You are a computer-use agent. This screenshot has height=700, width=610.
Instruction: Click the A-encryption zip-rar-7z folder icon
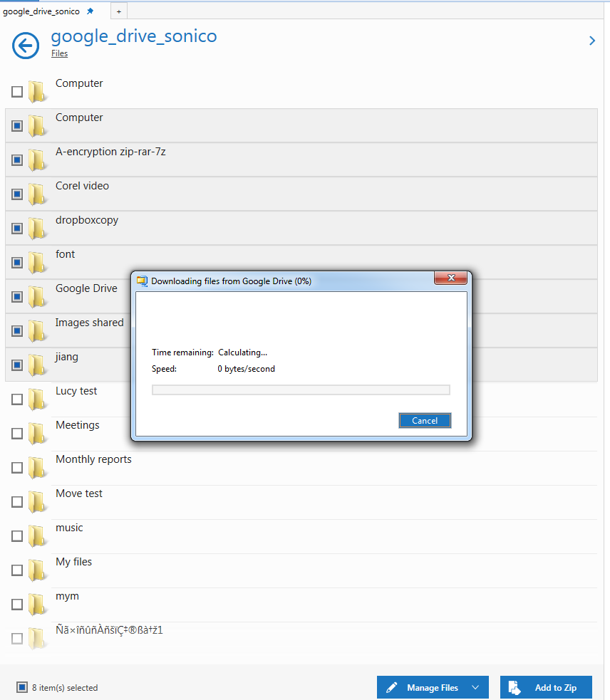[x=37, y=160]
